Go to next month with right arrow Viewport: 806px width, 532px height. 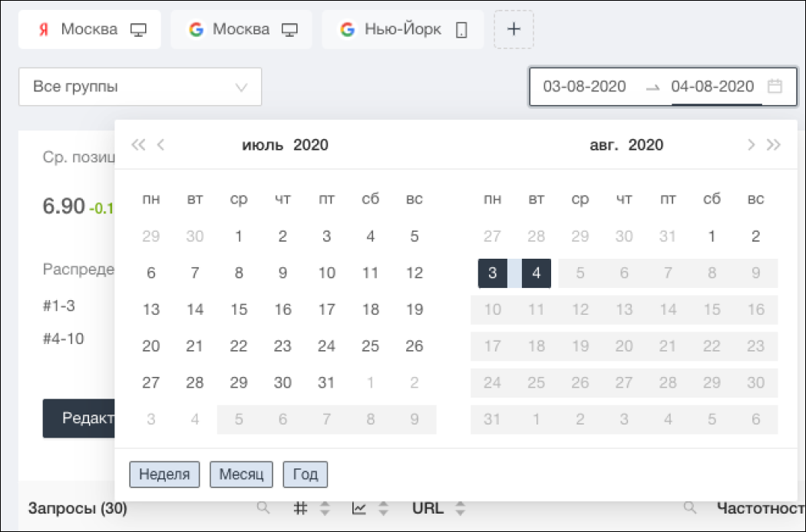coord(751,145)
